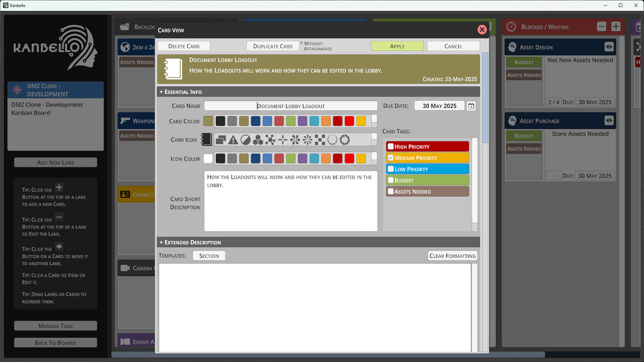The image size is (644, 362).
Task: Pick the hexagon cluster card icon
Action: (x=258, y=140)
